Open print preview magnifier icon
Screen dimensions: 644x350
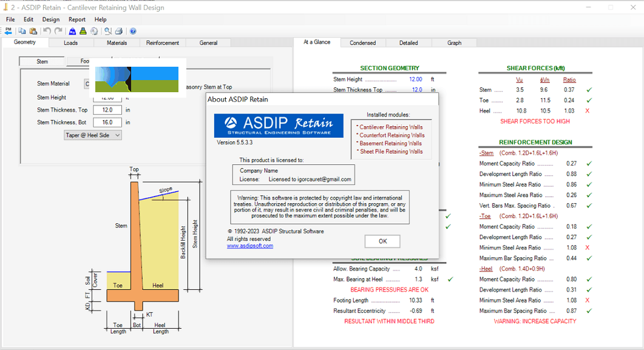point(107,31)
